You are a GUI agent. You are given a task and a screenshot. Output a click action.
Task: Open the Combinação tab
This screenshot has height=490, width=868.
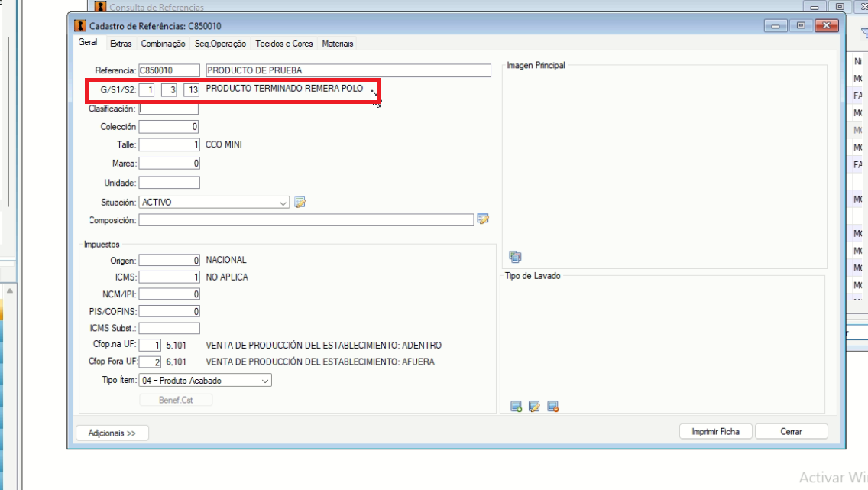pyautogui.click(x=163, y=43)
